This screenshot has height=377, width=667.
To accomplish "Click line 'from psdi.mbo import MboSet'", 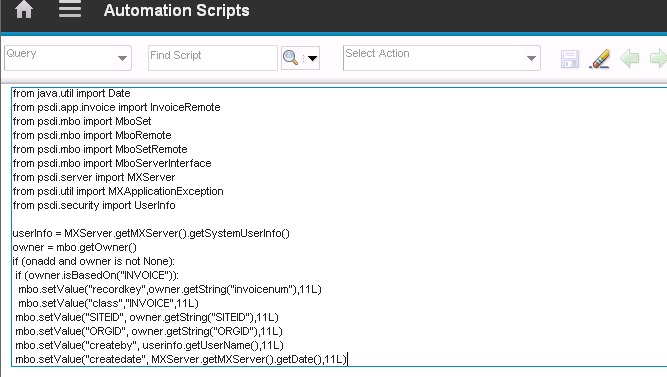I will point(82,121).
